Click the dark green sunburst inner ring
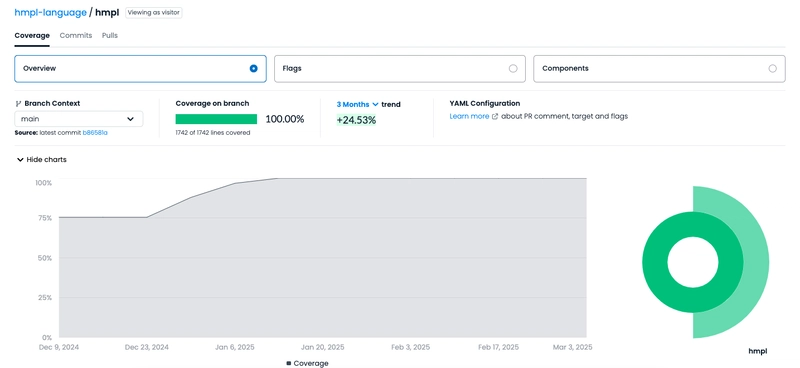The height and width of the screenshot is (368, 800). click(655, 262)
